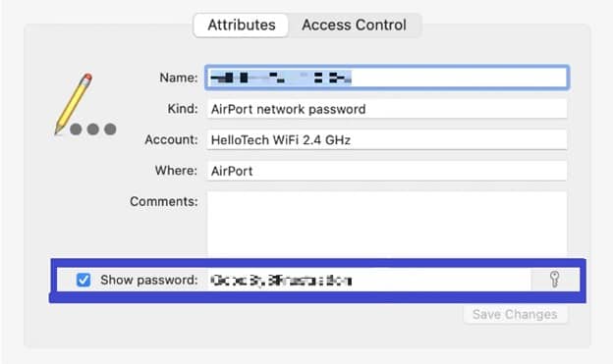Click inside the Name text field

pyautogui.click(x=387, y=78)
